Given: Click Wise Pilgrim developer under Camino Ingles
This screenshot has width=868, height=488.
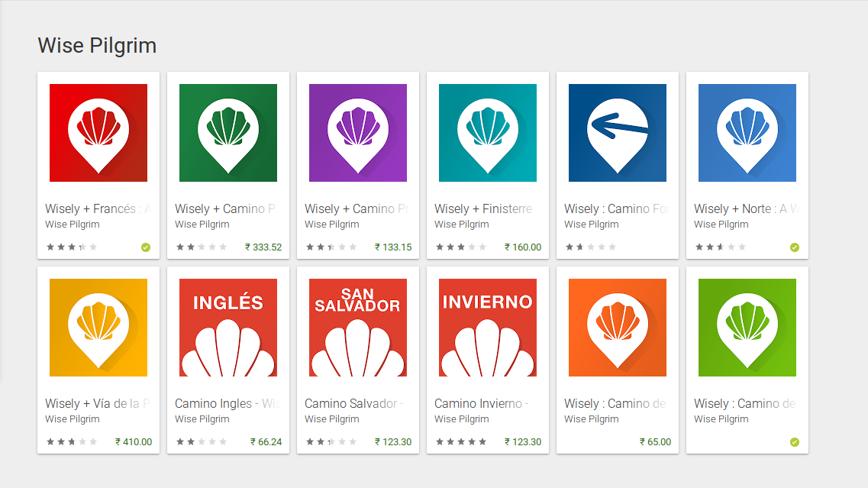Looking at the screenshot, I should [x=202, y=419].
